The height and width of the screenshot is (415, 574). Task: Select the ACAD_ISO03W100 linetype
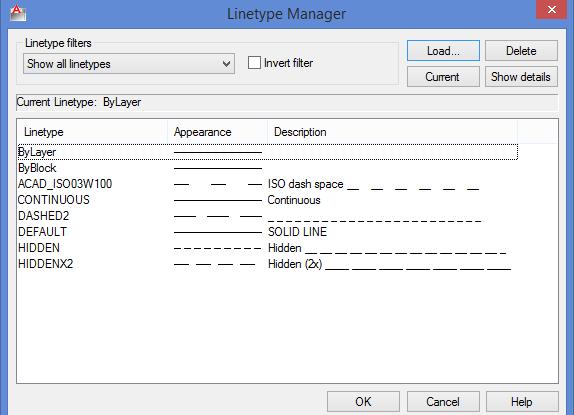coord(65,184)
